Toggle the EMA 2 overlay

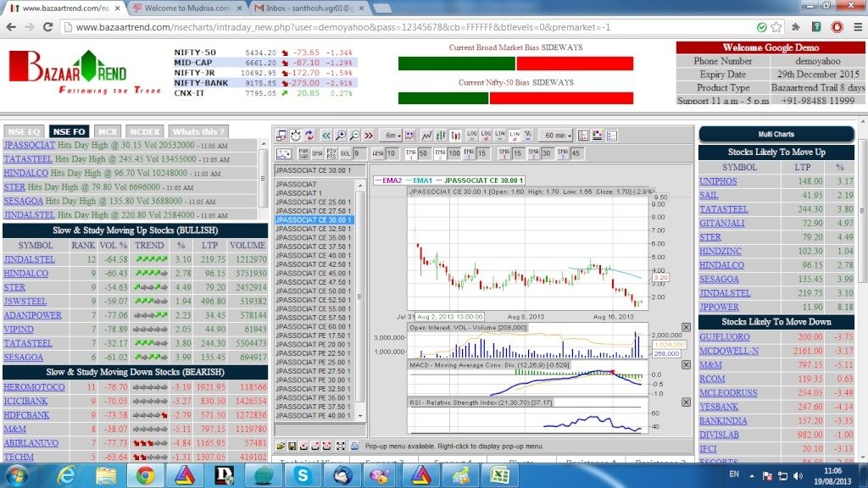440,153
